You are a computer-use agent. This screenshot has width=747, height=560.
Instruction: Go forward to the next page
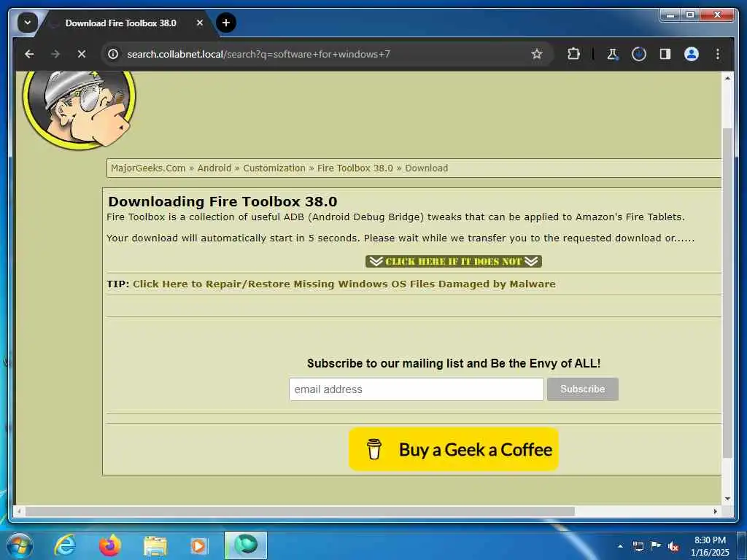coord(55,54)
